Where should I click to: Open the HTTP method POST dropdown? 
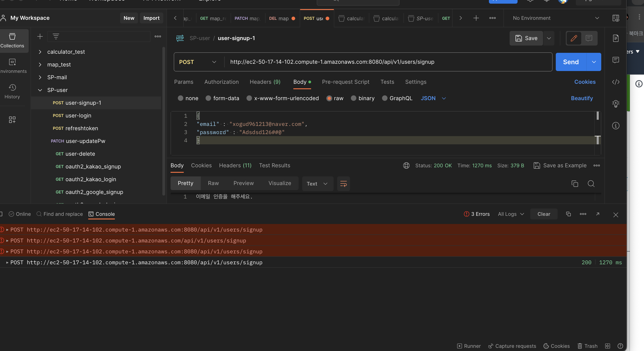198,62
